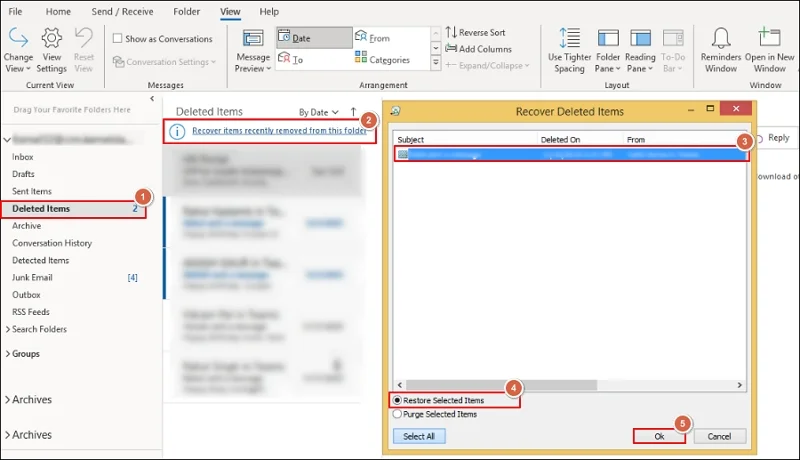This screenshot has height=460, width=800.
Task: Open View Settings gear icon
Action: pyautogui.click(x=52, y=38)
